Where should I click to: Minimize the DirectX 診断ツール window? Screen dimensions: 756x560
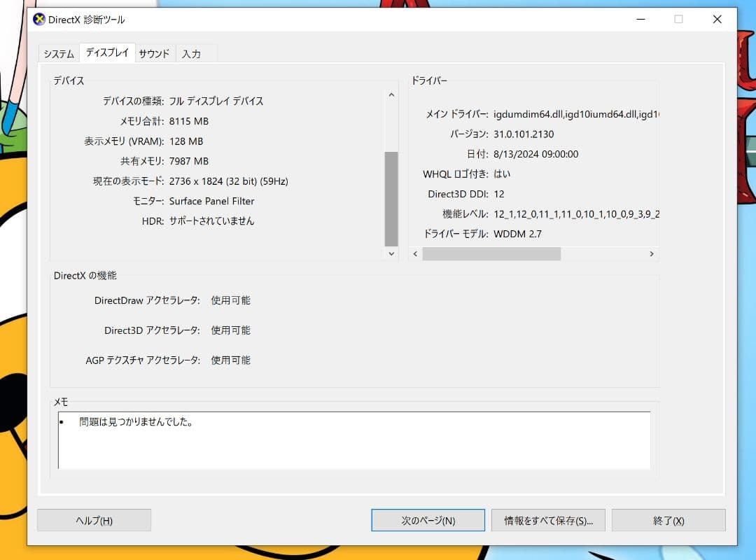639,20
